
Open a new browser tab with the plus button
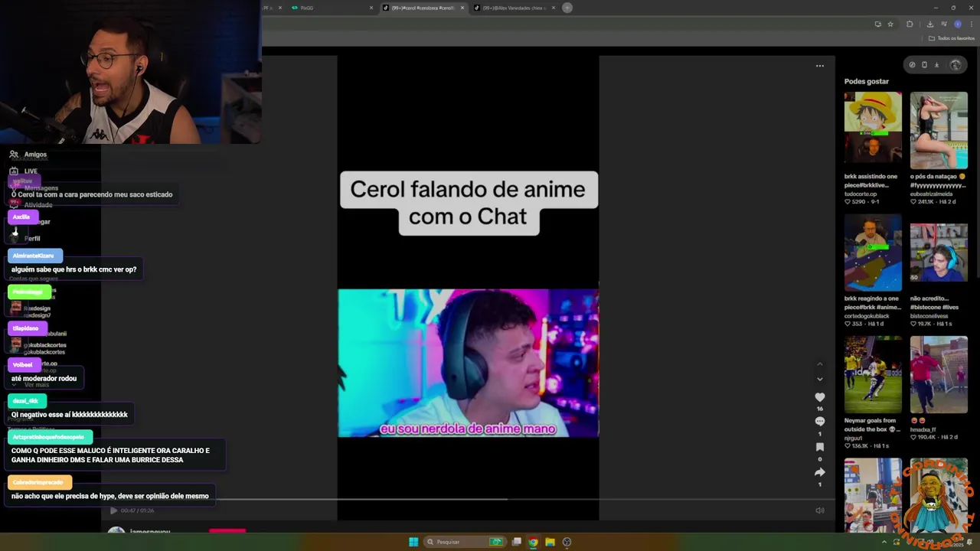click(x=567, y=8)
